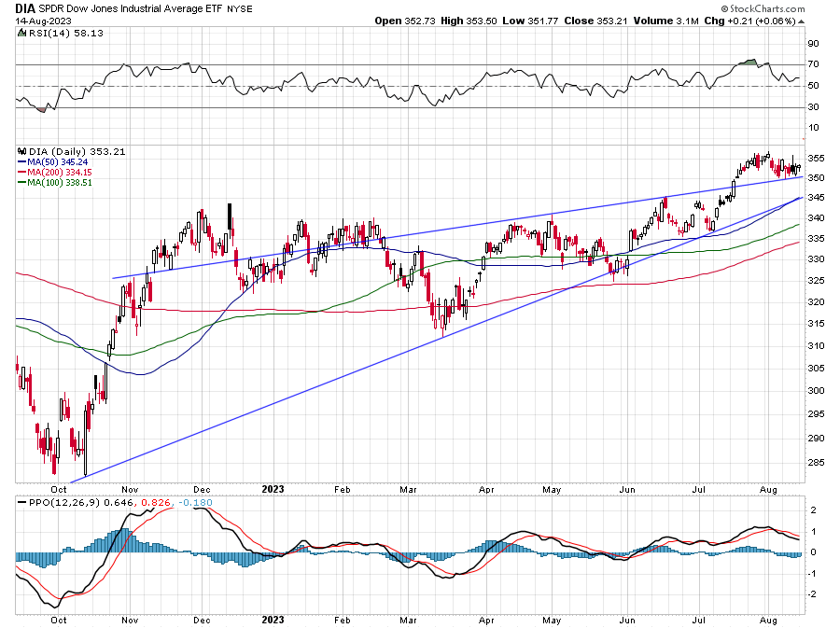The height and width of the screenshot is (628, 840).
Task: Click Jul on the PPO panel date axis
Action: pyautogui.click(x=698, y=620)
